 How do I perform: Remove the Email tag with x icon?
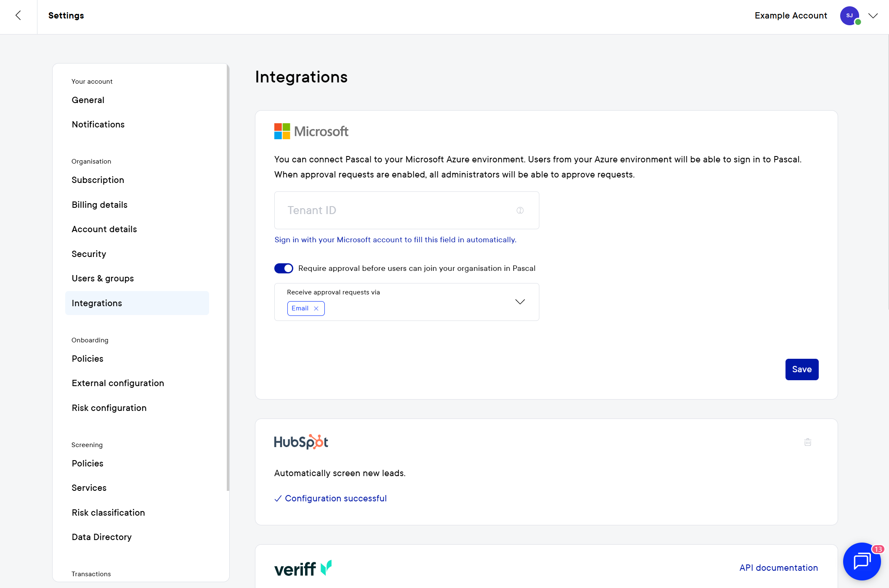coord(316,308)
